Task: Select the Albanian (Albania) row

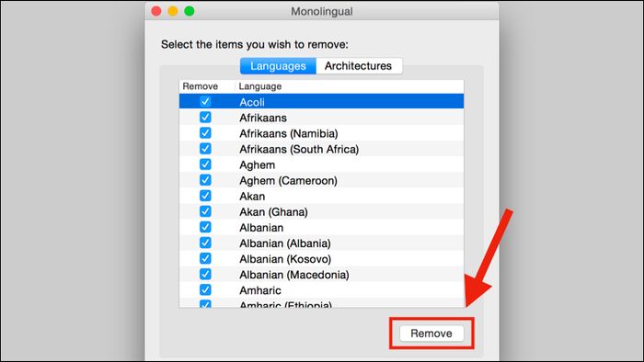Action: 322,243
